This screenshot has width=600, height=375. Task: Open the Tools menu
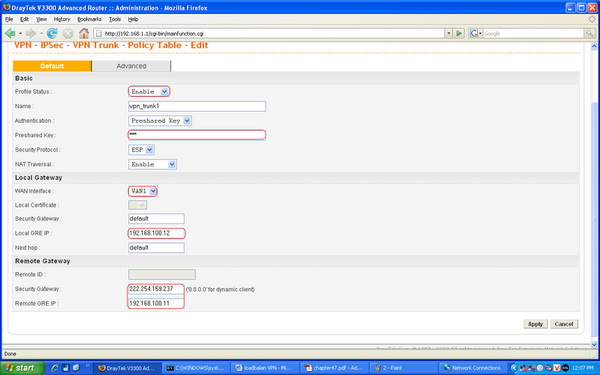[115, 19]
